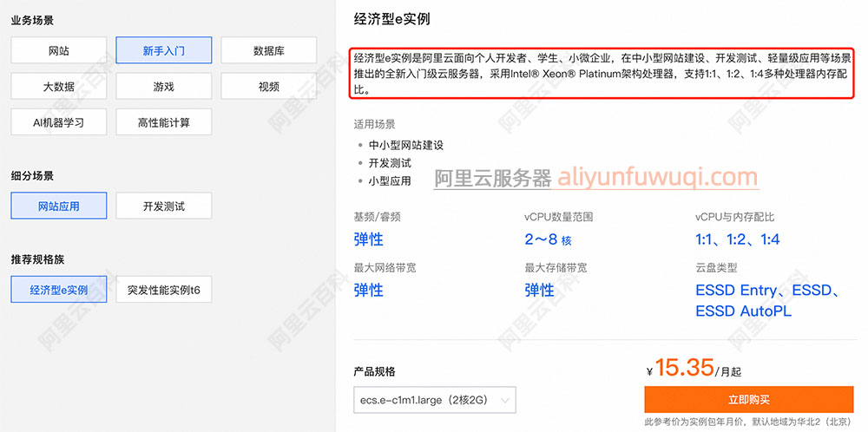Click the 15.35 price text
The image size is (868, 432).
pos(684,367)
